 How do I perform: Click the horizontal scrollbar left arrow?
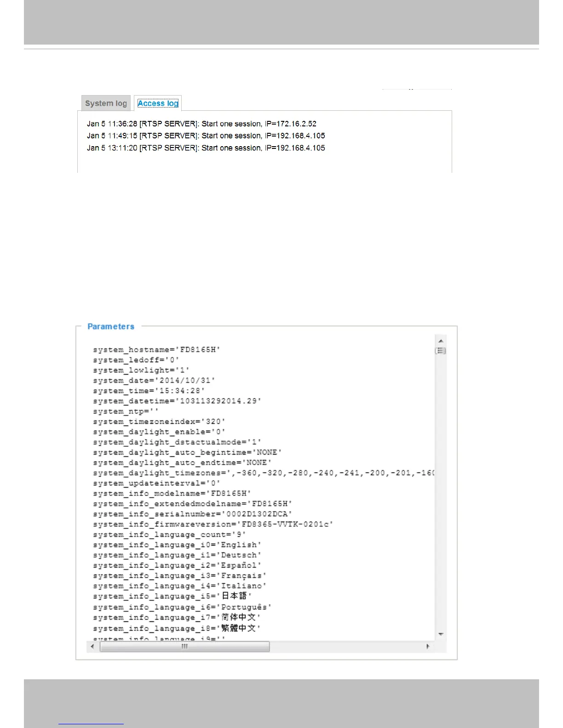[92, 646]
